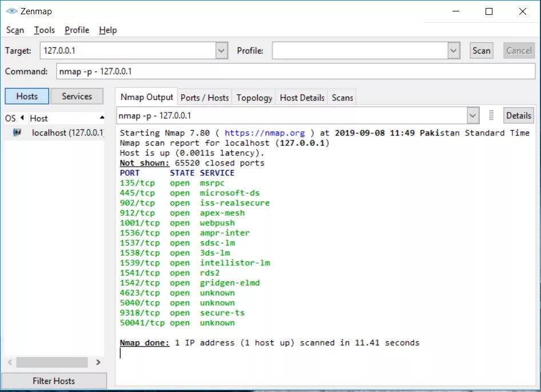The height and width of the screenshot is (392, 541).
Task: Open the Profile menu
Action: coord(77,30)
